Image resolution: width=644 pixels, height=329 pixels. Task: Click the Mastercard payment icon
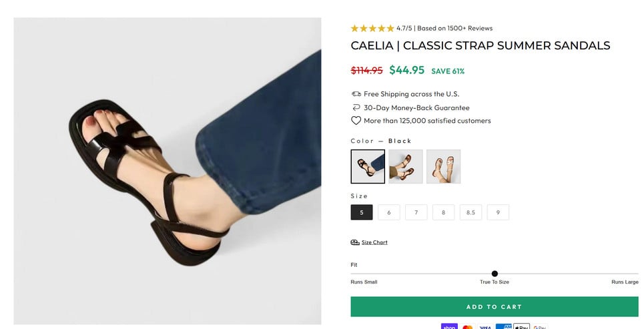(467, 327)
